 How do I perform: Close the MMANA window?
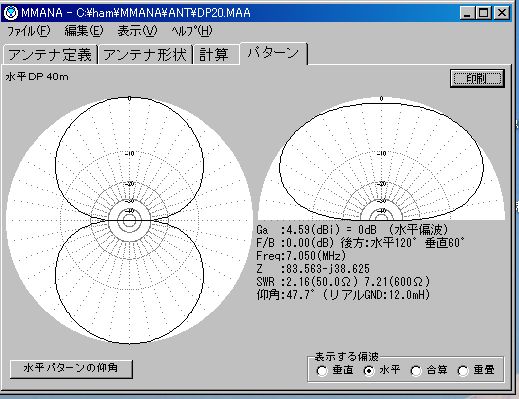[501, 13]
